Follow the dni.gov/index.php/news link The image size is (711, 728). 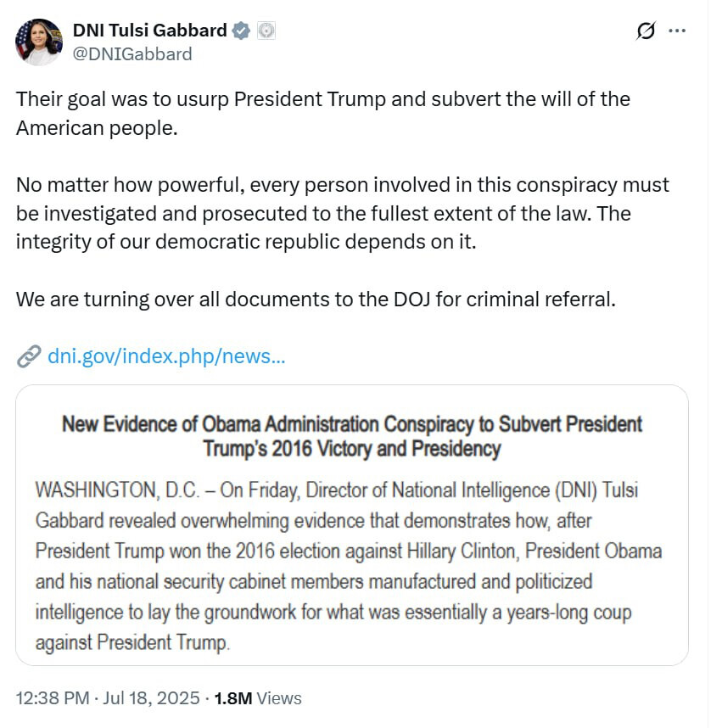pos(166,356)
